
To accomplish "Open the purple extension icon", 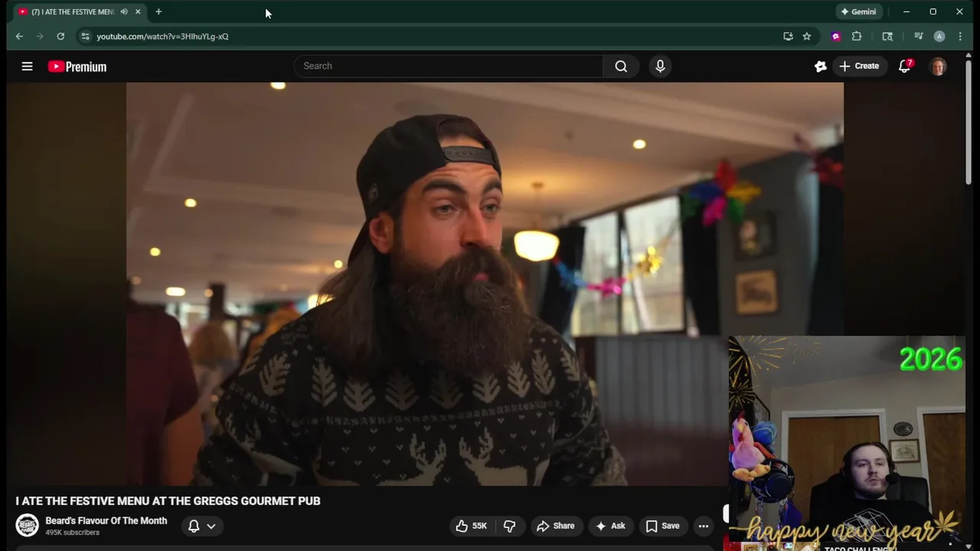I will point(835,36).
